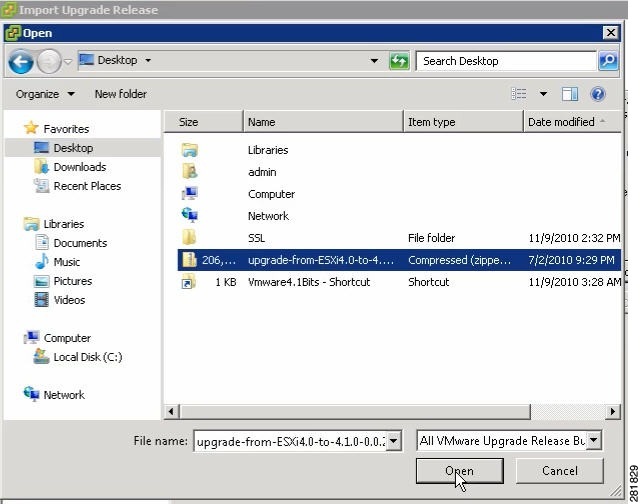Click the Back navigation arrow
Image resolution: width=641 pixels, height=504 pixels.
(x=20, y=62)
